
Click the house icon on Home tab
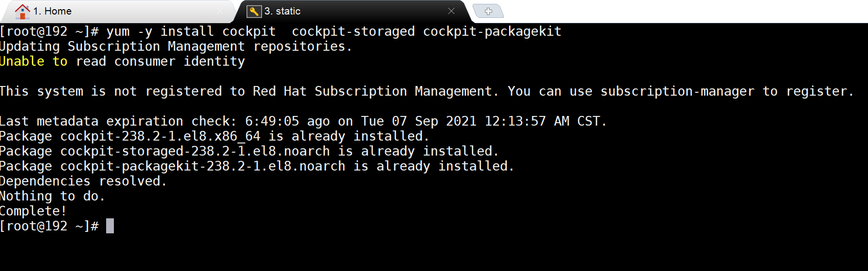click(22, 11)
